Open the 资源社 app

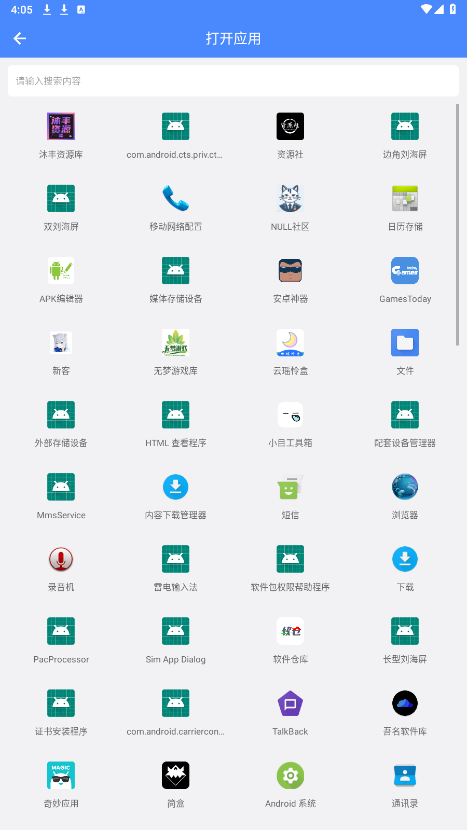[x=290, y=127]
